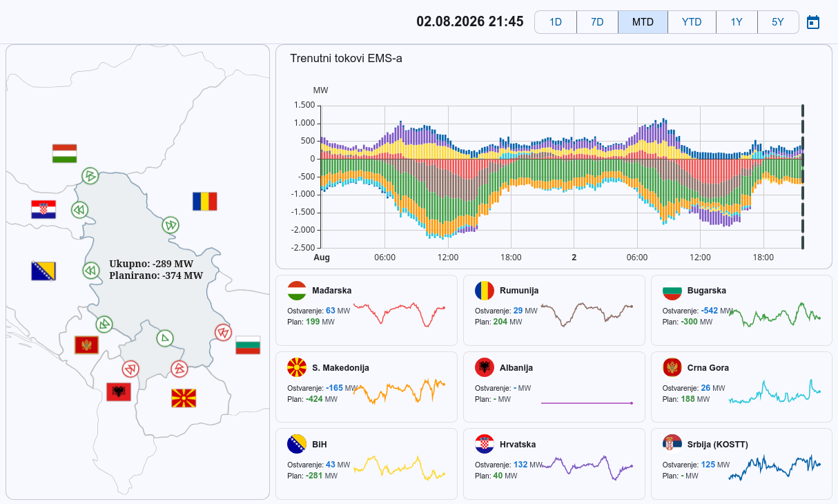Open the calendar date picker icon
Viewport: 838px width, 504px height.
pos(813,22)
